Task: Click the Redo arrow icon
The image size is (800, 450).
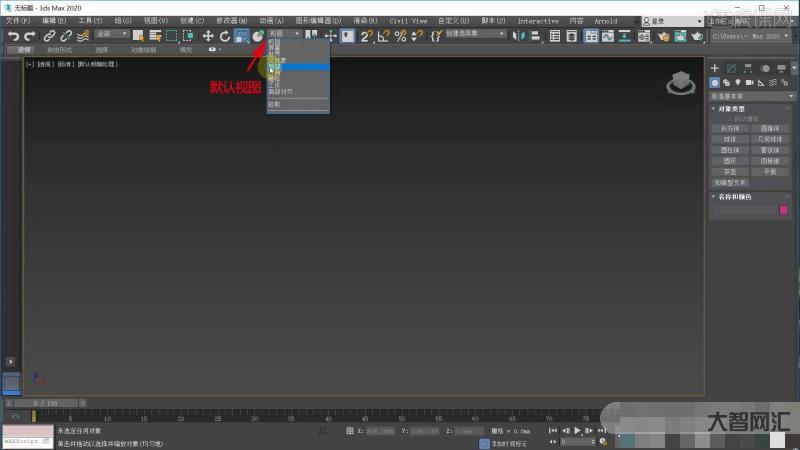Action: click(30, 36)
